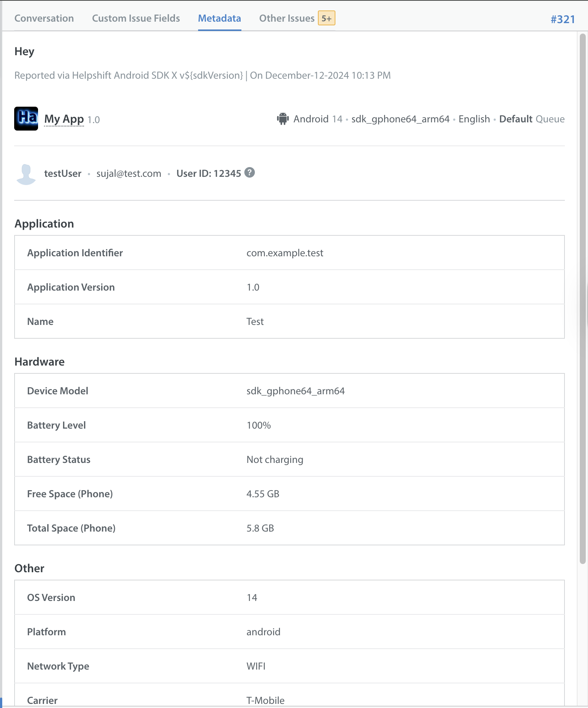Click the Network Type WIFI value

pyautogui.click(x=256, y=666)
